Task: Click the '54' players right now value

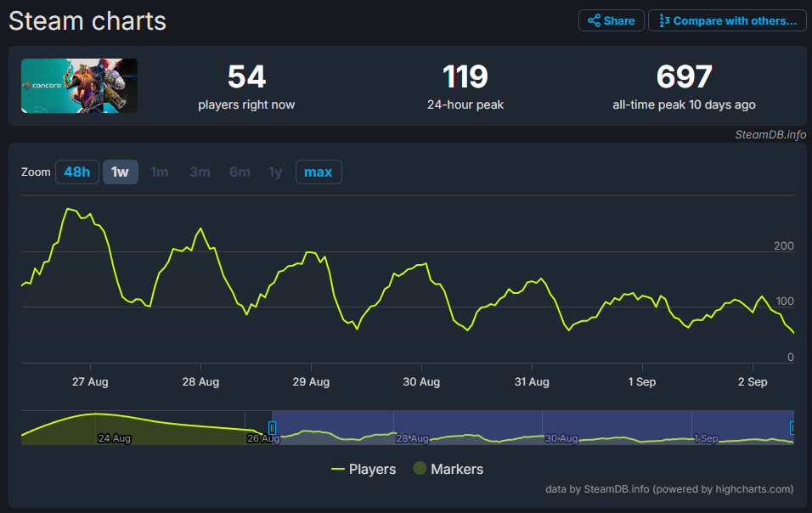Action: click(246, 76)
